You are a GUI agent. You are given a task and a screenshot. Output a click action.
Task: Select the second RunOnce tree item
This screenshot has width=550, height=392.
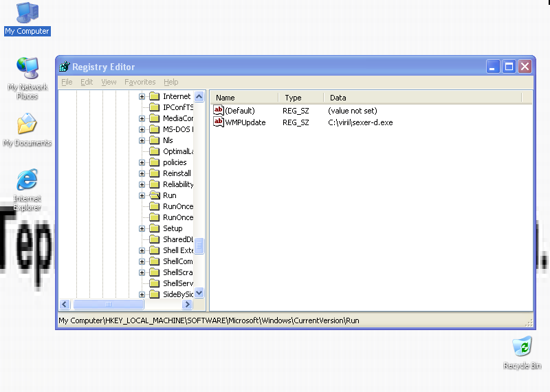(178, 217)
